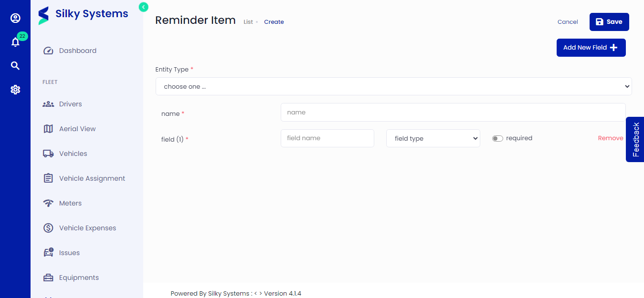Viewport: 644px width, 298px height.
Task: Collapse the sidebar using the green chevron
Action: click(x=143, y=7)
